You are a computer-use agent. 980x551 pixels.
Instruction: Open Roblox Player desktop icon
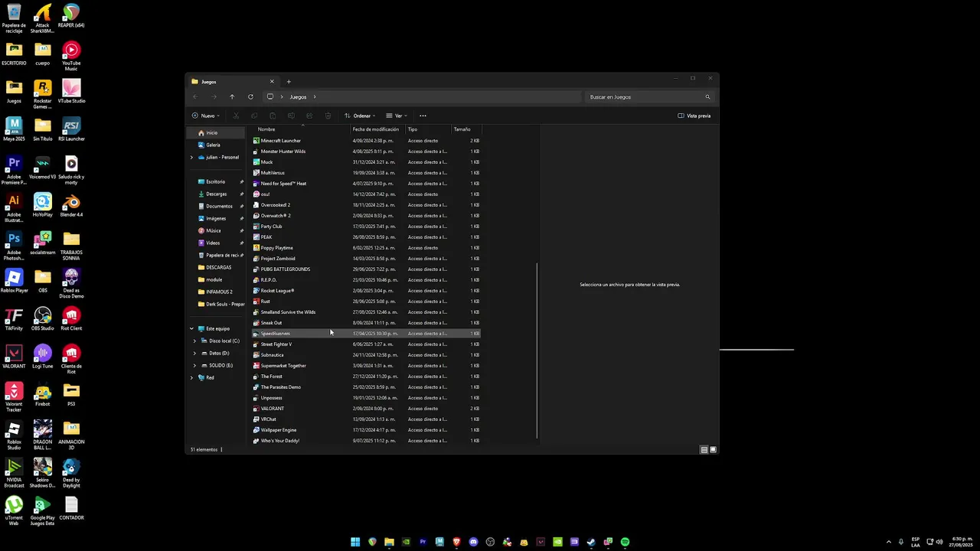[x=14, y=281]
